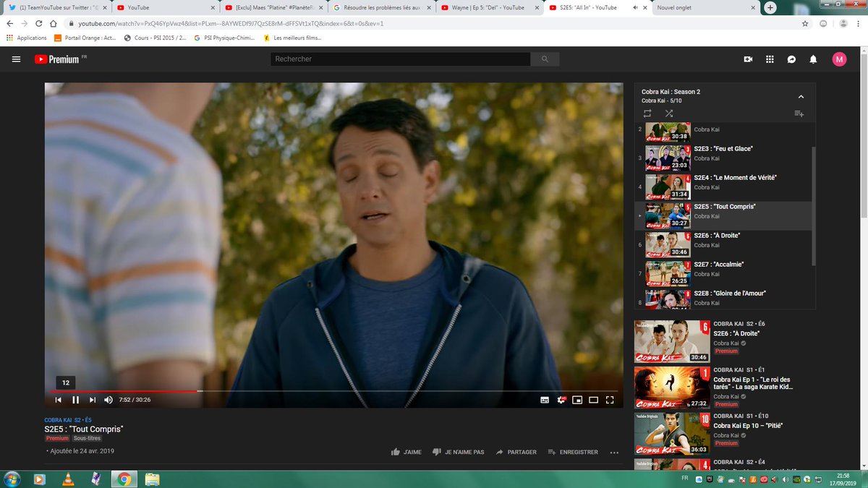Screen dimensions: 868x488
Task: Open the YouTube apps grid
Action: [x=770, y=59]
